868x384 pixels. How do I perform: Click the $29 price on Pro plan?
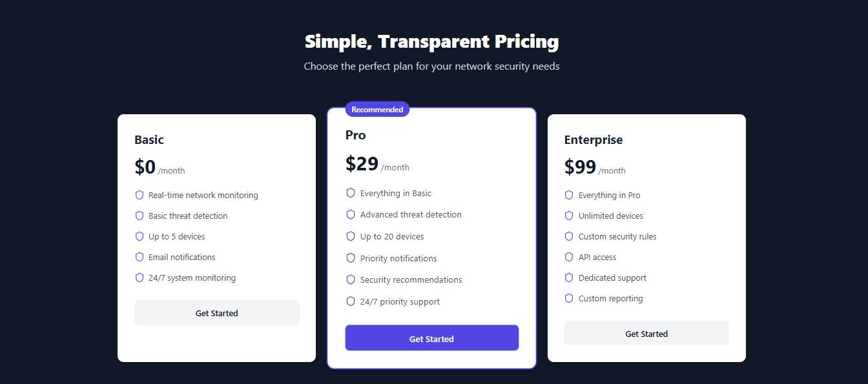[362, 164]
